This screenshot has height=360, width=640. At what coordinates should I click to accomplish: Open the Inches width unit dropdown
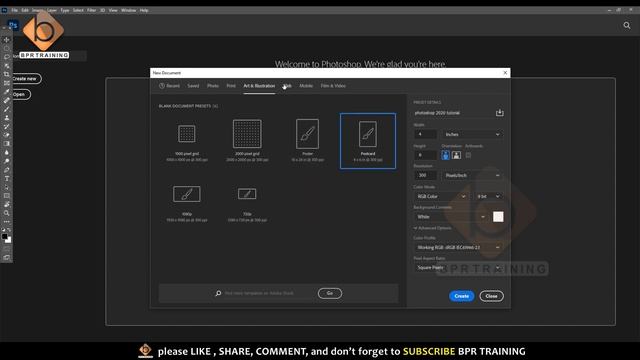472,134
